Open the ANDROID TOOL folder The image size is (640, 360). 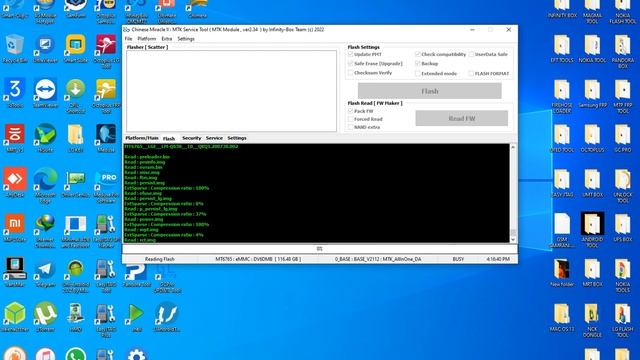(592, 229)
